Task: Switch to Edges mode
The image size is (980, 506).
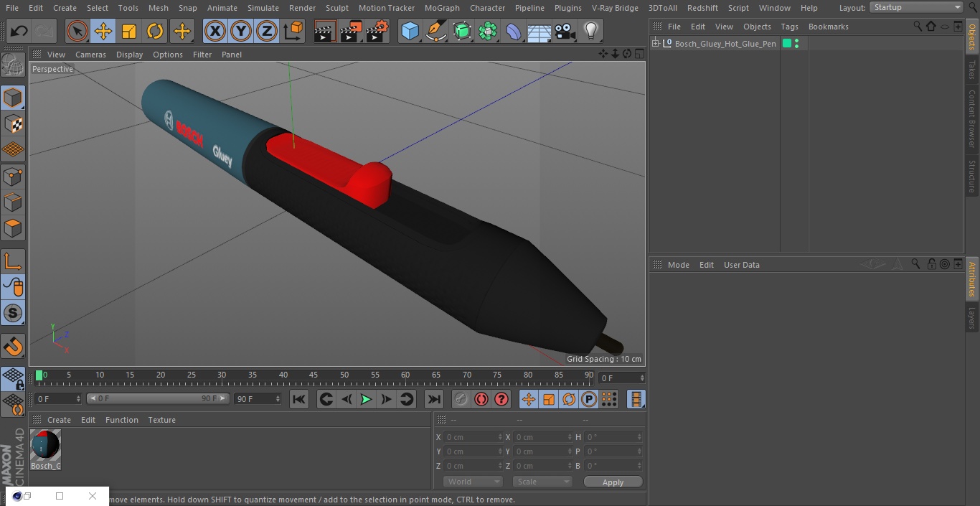Action: click(x=13, y=202)
